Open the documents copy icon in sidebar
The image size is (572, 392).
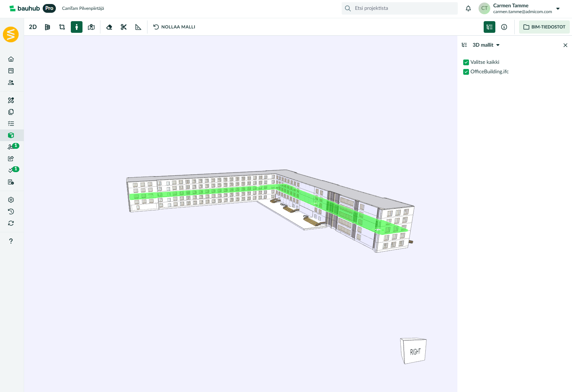11,112
